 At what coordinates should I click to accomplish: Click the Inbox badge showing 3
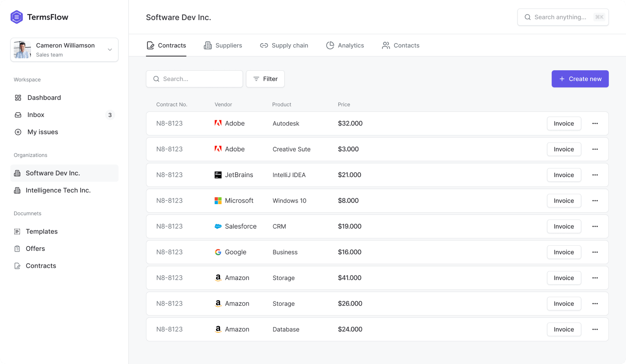110,115
